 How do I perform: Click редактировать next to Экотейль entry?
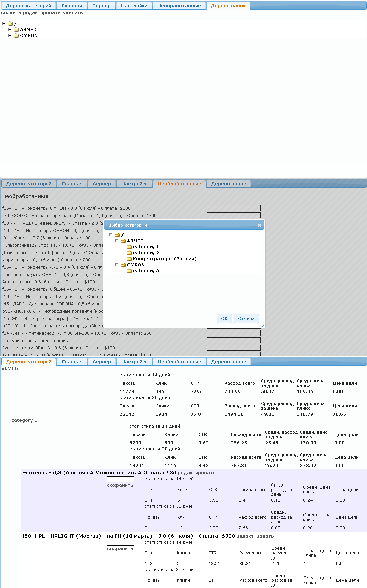tap(197, 473)
